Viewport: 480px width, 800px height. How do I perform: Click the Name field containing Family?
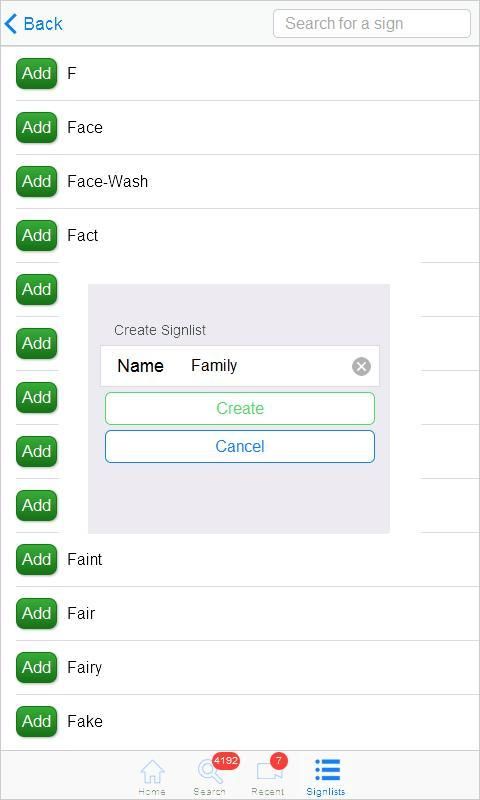click(240, 366)
